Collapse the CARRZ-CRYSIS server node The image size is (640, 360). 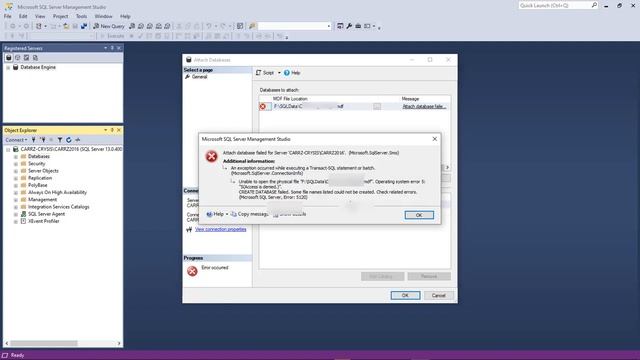pos(8,149)
